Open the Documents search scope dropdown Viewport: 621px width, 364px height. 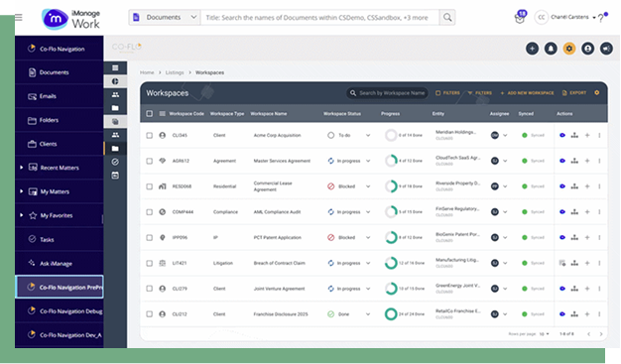(165, 18)
